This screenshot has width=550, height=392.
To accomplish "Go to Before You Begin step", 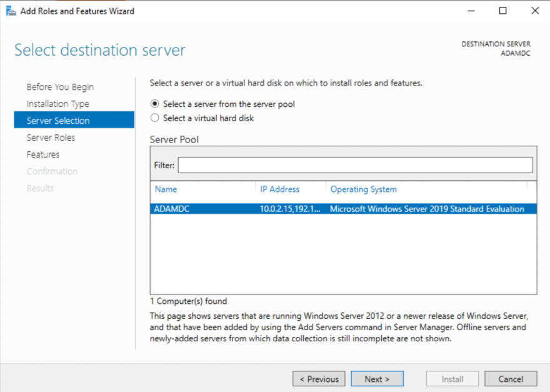I will click(x=60, y=87).
